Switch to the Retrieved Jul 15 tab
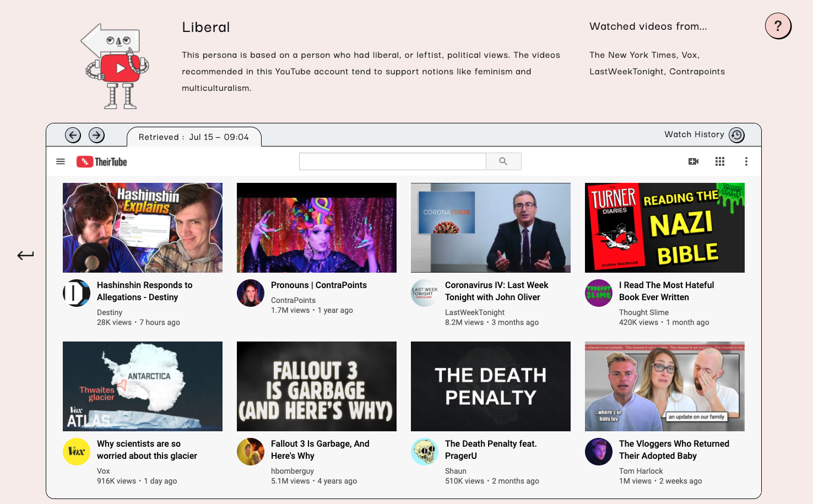813x504 pixels. point(194,137)
